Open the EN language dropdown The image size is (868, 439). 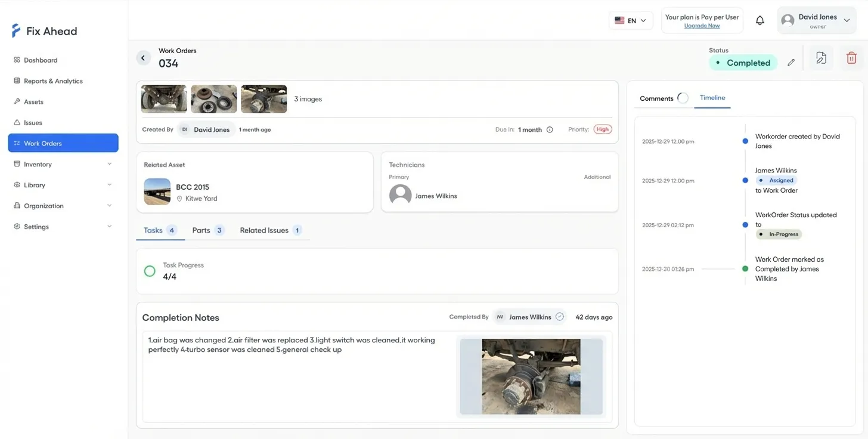click(630, 21)
